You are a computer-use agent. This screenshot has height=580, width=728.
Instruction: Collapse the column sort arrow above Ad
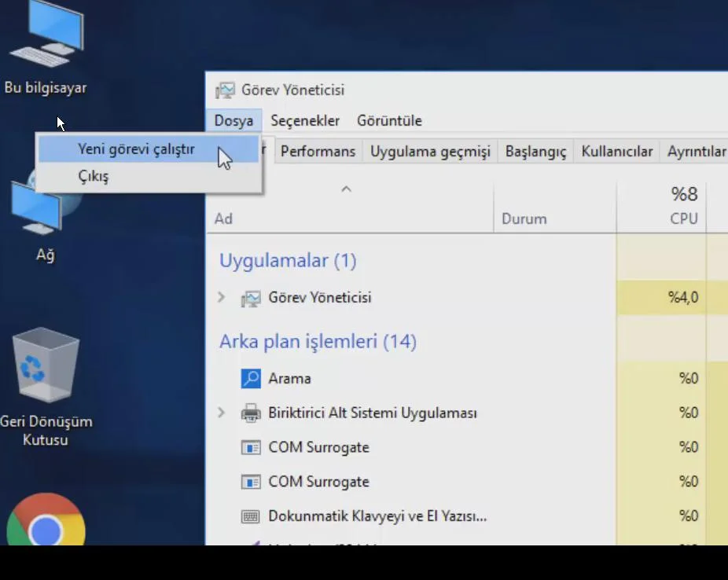point(346,189)
